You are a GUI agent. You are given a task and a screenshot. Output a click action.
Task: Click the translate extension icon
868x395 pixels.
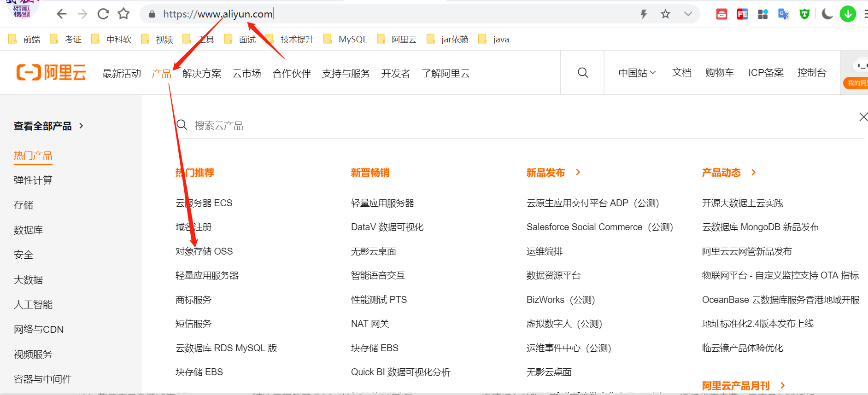(784, 14)
